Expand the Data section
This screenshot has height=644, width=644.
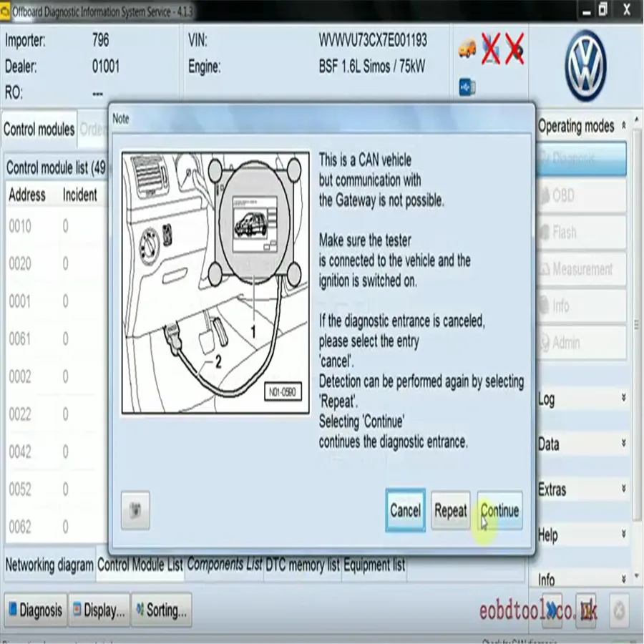pos(624,443)
